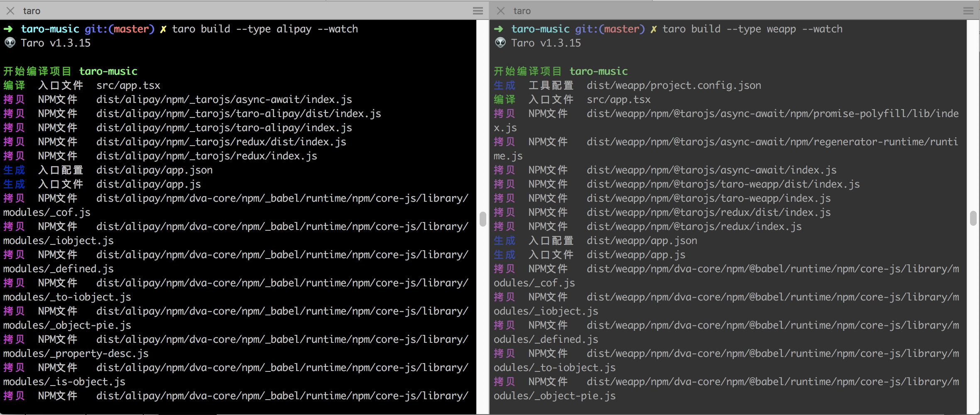Click 'src/app.tsx' in left pane

coord(128,85)
